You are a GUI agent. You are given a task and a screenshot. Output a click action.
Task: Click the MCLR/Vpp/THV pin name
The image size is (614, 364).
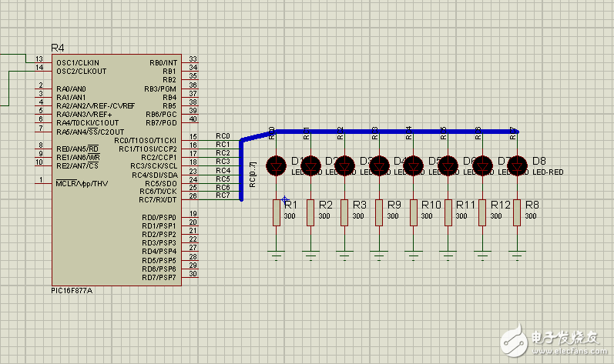82,183
